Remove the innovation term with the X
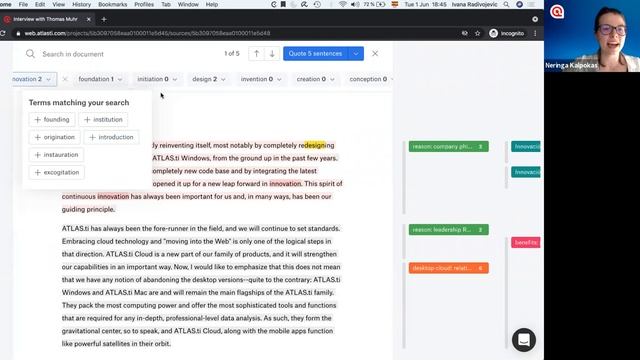This screenshot has height=360, width=640. pyautogui.click(x=65, y=79)
